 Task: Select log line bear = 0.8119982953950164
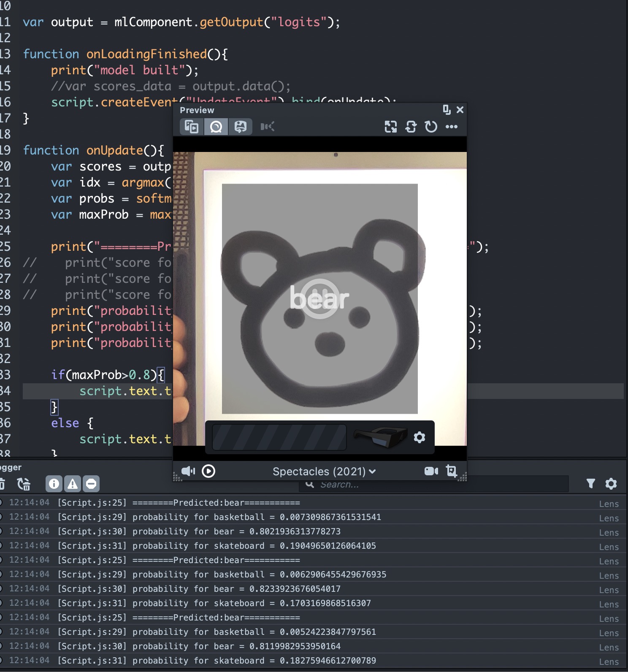(x=314, y=646)
